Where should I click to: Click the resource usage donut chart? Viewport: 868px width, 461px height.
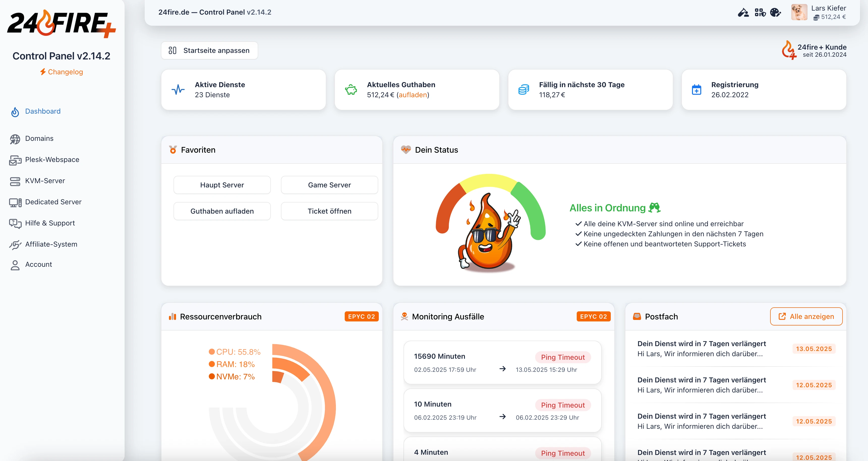pyautogui.click(x=272, y=403)
